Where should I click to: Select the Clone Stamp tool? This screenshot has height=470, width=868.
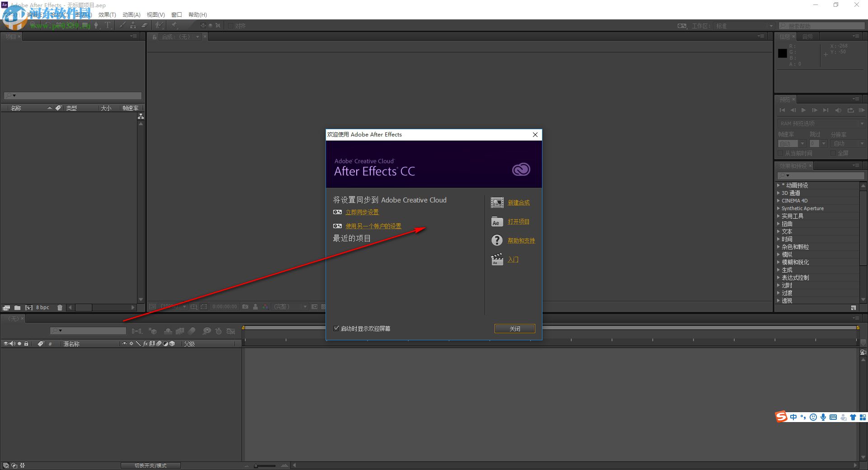pos(133,25)
